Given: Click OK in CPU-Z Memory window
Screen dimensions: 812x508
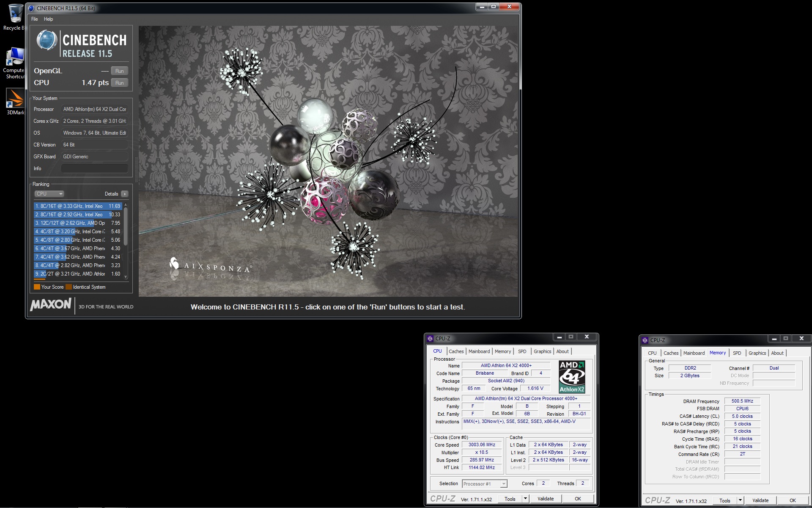Looking at the screenshot, I should pyautogui.click(x=793, y=501).
